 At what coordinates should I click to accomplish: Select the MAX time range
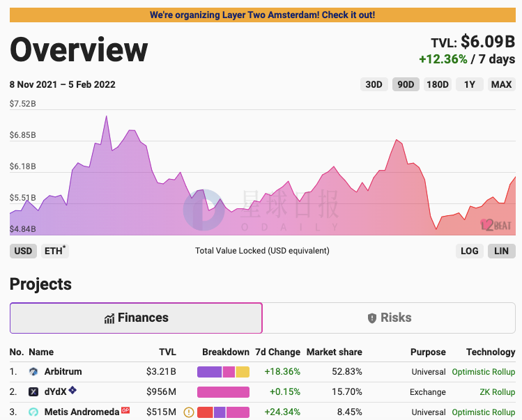(x=501, y=84)
